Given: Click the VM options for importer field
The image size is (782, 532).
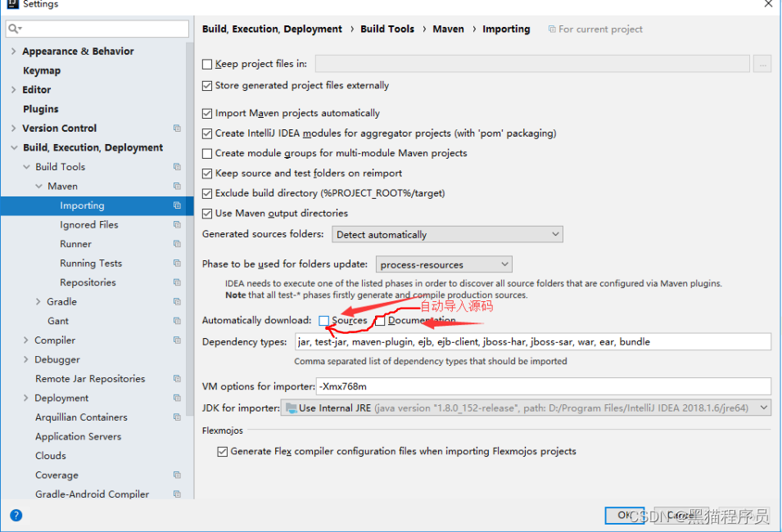Looking at the screenshot, I should coord(544,386).
